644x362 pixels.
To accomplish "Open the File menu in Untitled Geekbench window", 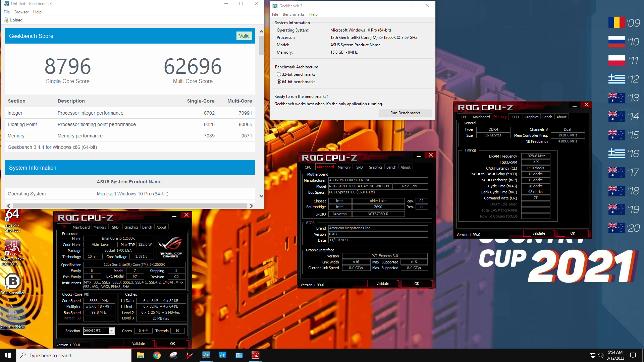I will (x=7, y=12).
